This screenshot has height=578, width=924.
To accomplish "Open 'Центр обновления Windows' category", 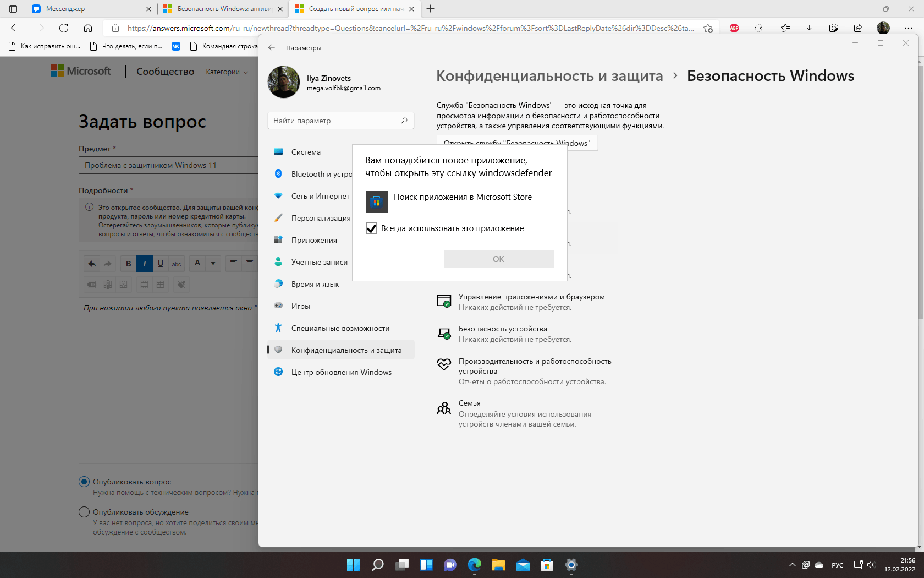I will pyautogui.click(x=340, y=372).
